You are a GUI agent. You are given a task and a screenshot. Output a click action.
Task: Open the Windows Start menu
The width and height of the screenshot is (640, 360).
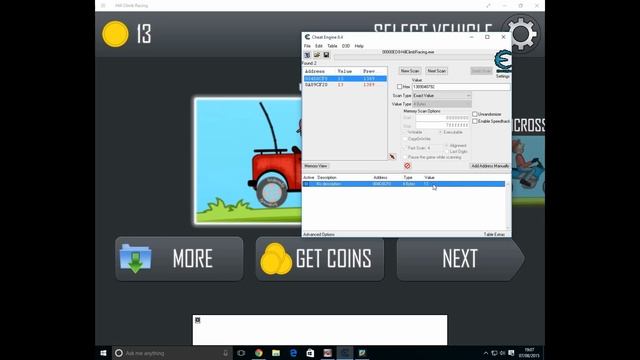[103, 353]
